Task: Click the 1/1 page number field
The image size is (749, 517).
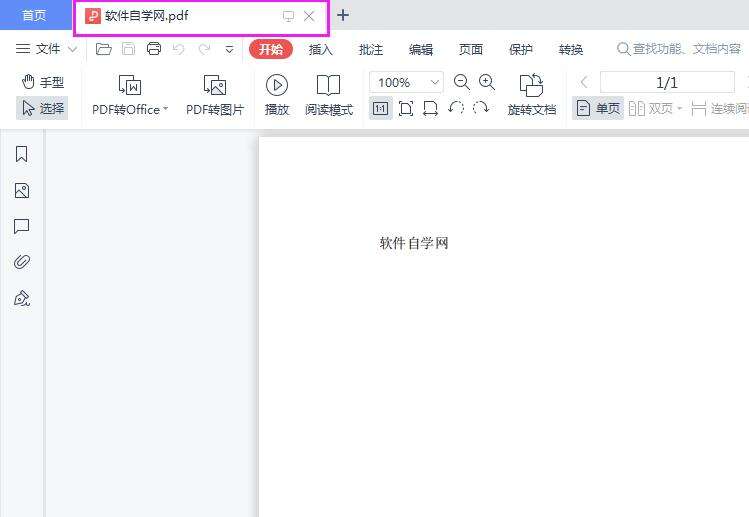Action: (667, 82)
